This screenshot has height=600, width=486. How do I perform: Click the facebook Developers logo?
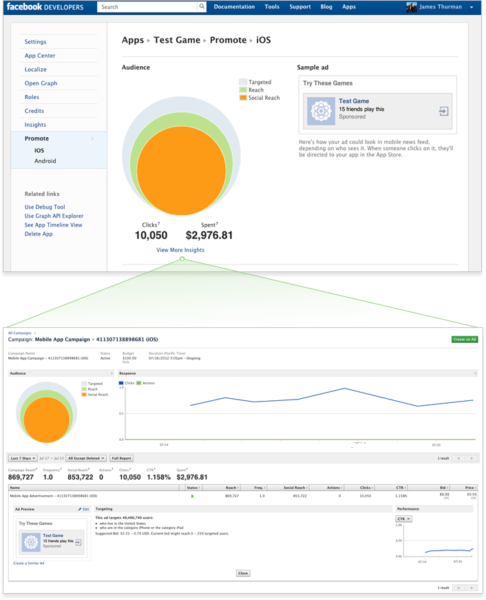tap(45, 7)
